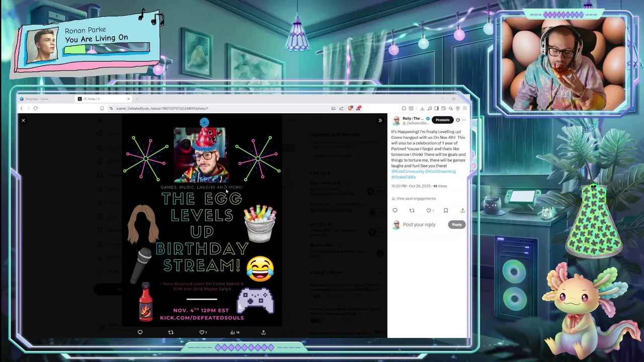Open the Rally profile avatar in post header

click(x=396, y=120)
